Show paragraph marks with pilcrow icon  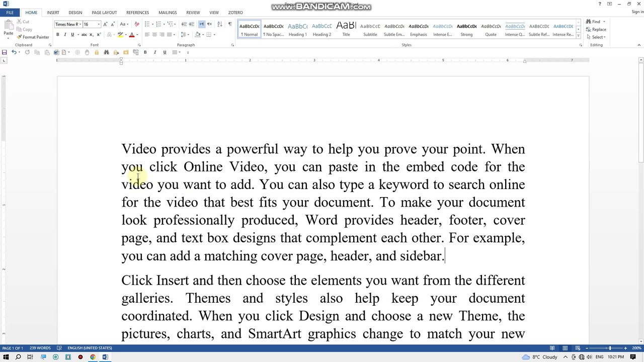click(230, 24)
